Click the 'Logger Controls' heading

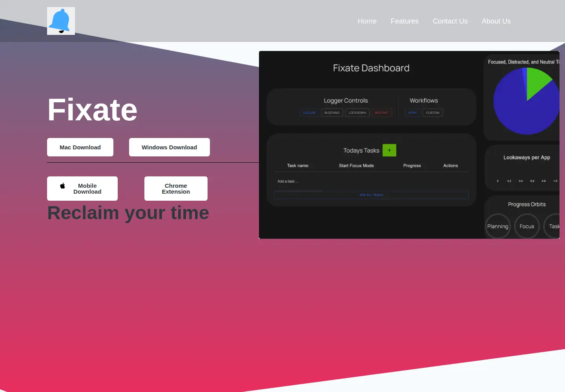[346, 101]
